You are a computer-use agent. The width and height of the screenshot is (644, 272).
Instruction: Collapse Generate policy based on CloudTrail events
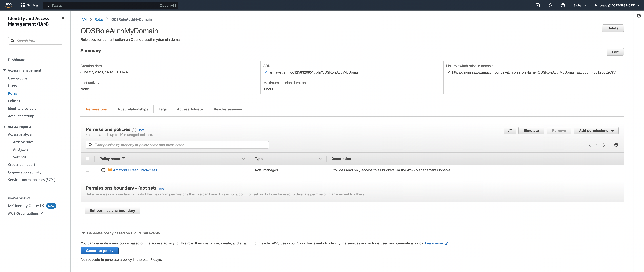tap(84, 233)
